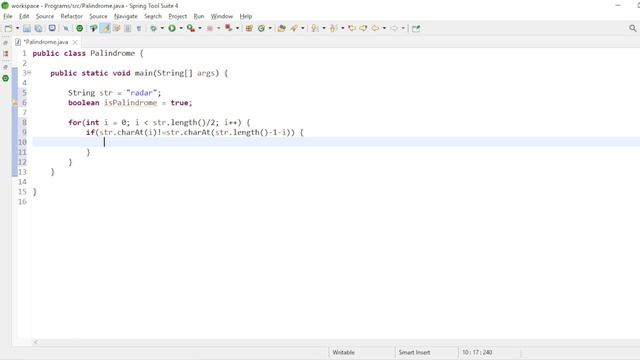Click the Smart Insert status bar entry
Viewport: 640px width, 360px height.
(x=414, y=352)
